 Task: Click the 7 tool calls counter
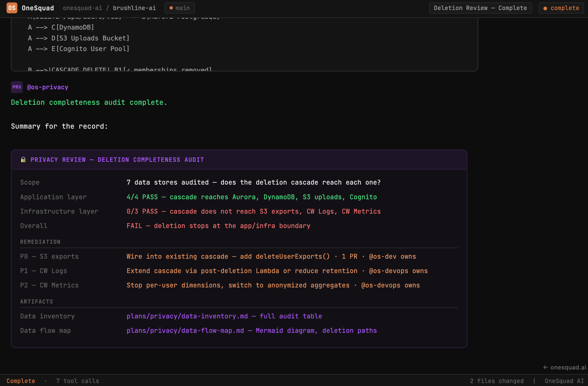coord(77,381)
